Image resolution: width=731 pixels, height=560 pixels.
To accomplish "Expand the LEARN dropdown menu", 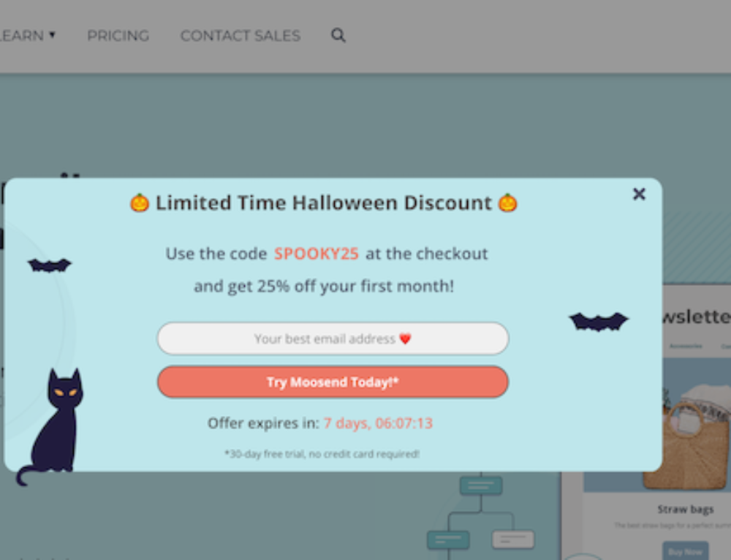I will point(26,35).
